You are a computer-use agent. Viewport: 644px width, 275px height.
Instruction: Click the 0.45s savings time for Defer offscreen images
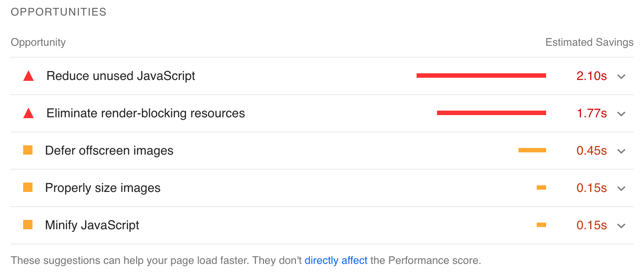tap(591, 150)
